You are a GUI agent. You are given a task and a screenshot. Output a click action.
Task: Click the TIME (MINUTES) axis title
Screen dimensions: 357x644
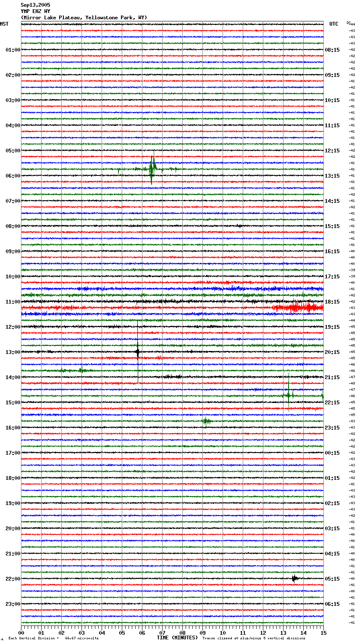click(x=177, y=638)
